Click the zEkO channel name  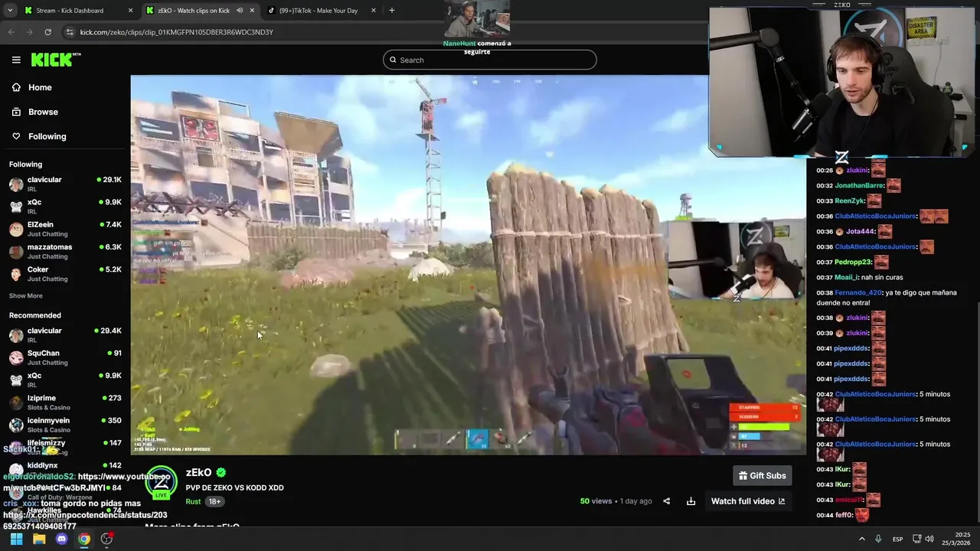click(198, 472)
